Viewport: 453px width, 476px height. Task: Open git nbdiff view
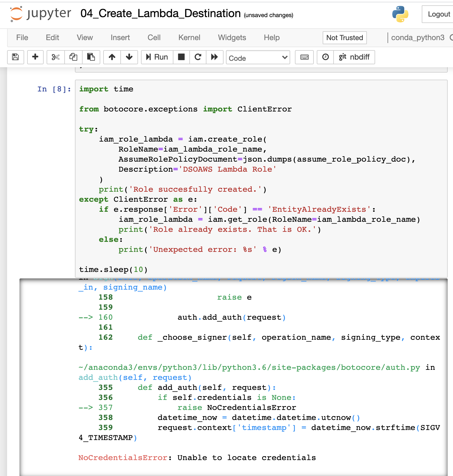354,57
